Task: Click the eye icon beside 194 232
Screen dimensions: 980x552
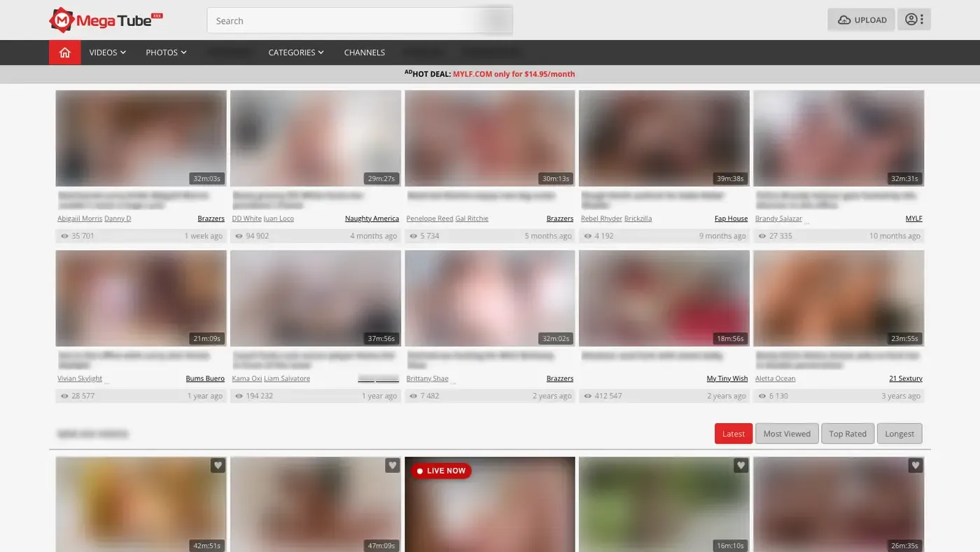Action: pos(239,396)
